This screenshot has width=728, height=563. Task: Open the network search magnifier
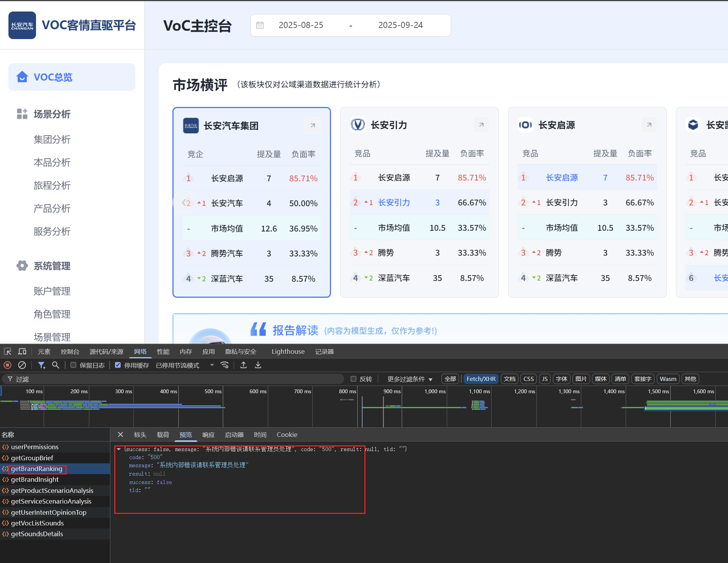[x=56, y=365]
